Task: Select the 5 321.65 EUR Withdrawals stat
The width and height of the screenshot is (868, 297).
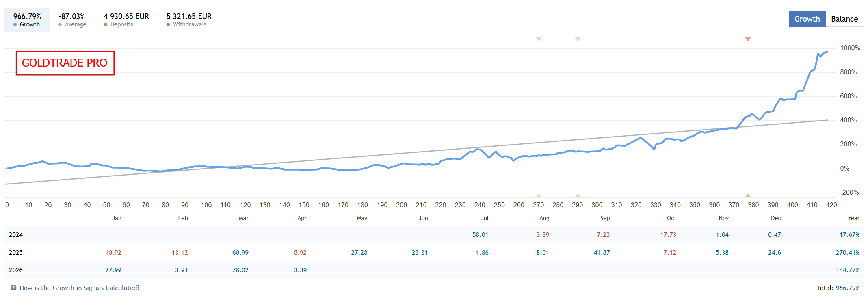Action: (x=189, y=20)
